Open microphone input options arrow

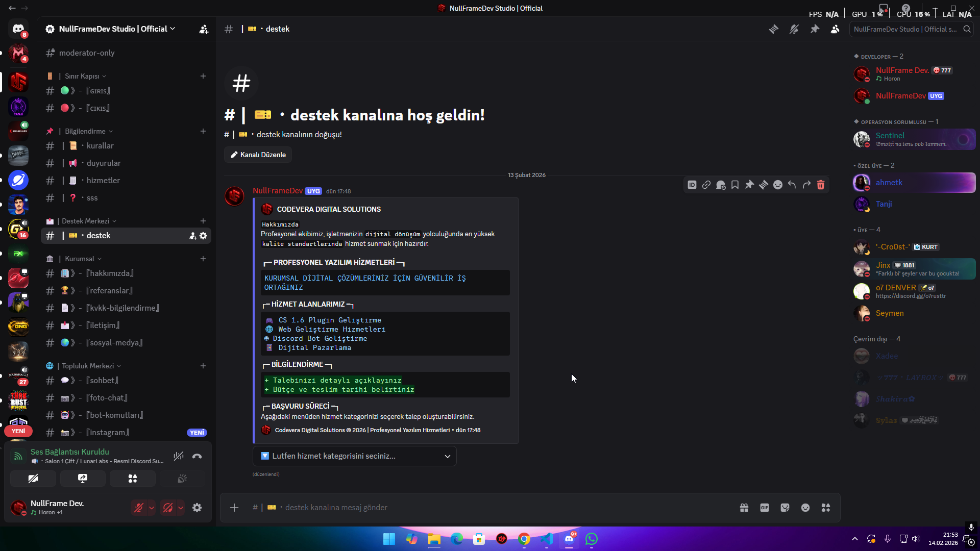[x=152, y=508]
